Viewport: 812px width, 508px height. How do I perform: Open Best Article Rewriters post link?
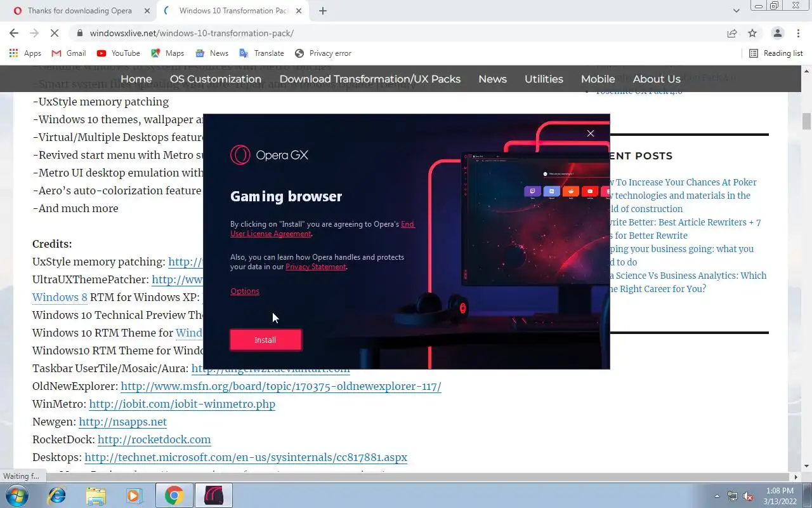(685, 229)
